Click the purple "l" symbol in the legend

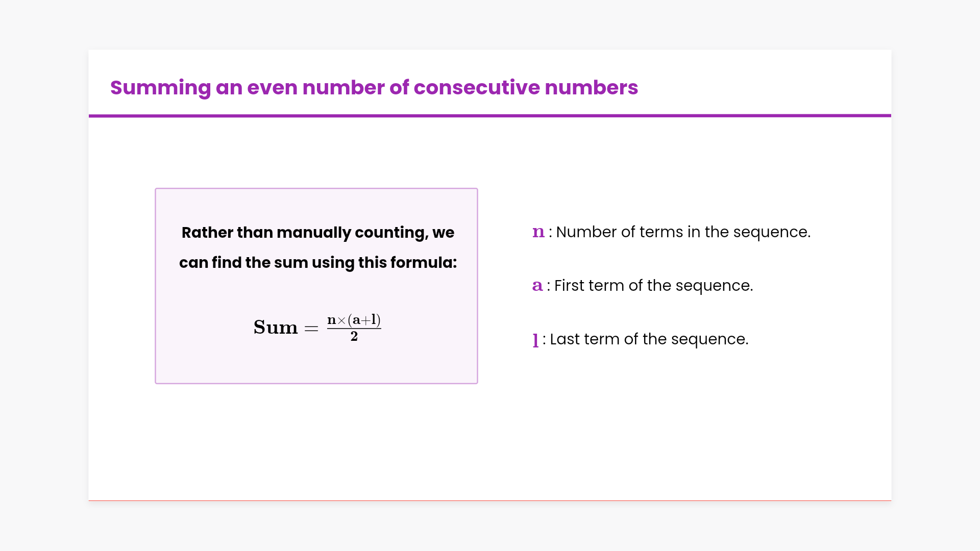coord(535,339)
